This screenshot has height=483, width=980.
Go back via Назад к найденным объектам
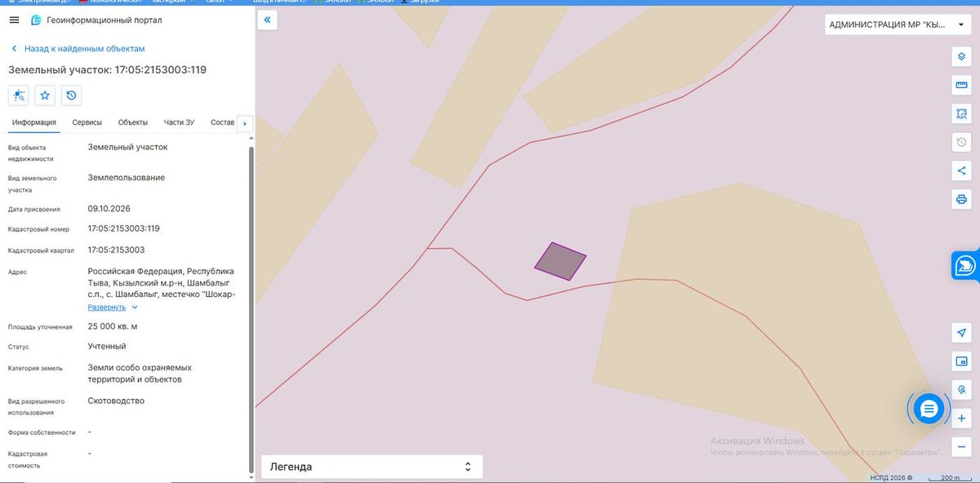click(78, 49)
